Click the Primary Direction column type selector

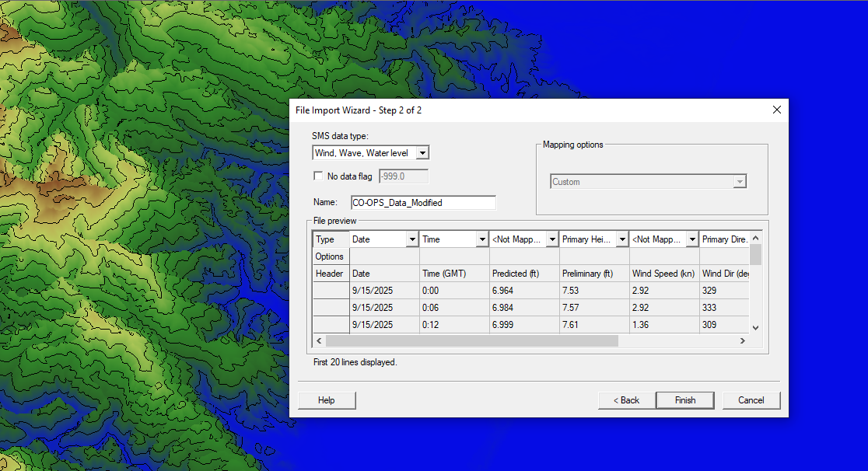(723, 240)
